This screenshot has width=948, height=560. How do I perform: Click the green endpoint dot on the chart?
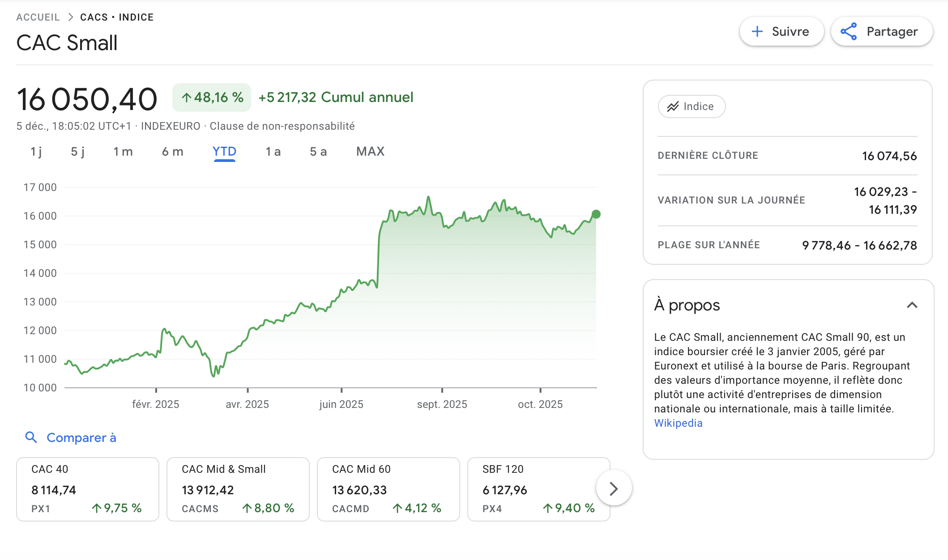[596, 214]
